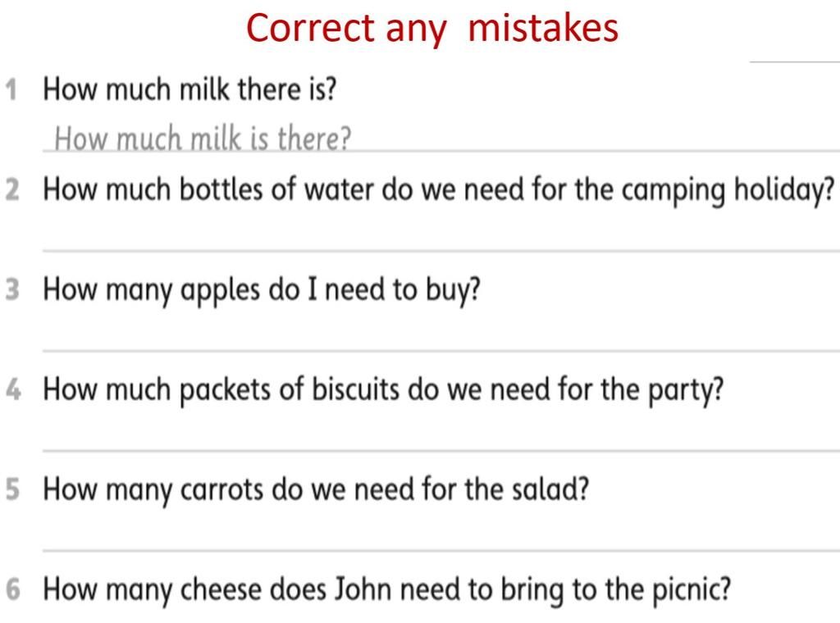Click the 'How many apples' question

(262, 291)
